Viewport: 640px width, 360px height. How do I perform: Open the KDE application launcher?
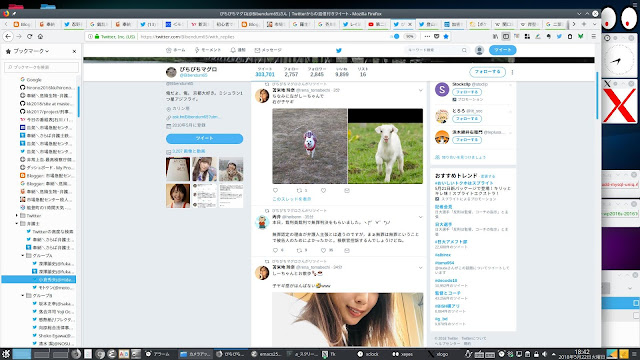(x=6, y=354)
